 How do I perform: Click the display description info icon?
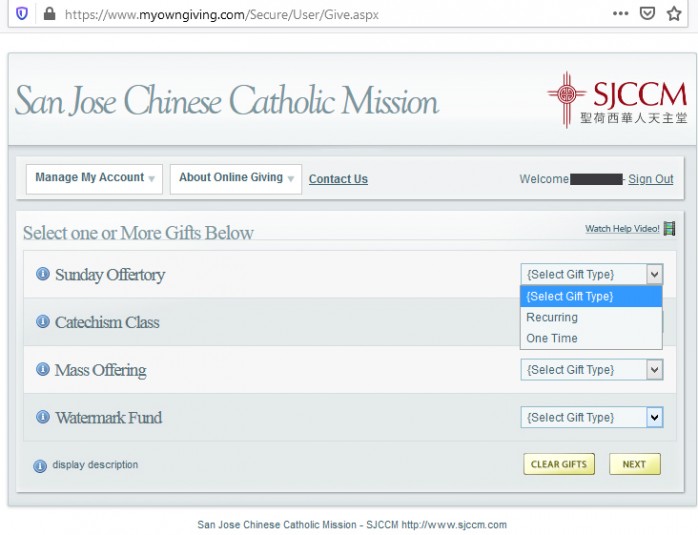(x=40, y=465)
